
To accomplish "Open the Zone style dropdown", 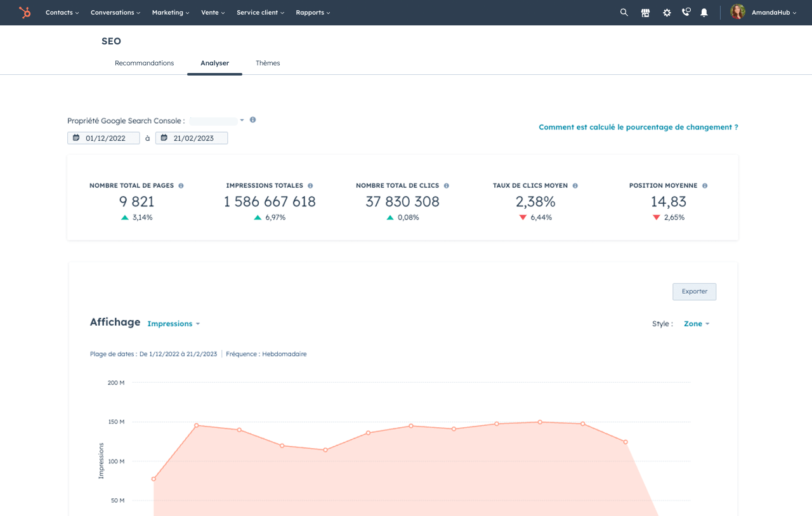I will [x=696, y=324].
